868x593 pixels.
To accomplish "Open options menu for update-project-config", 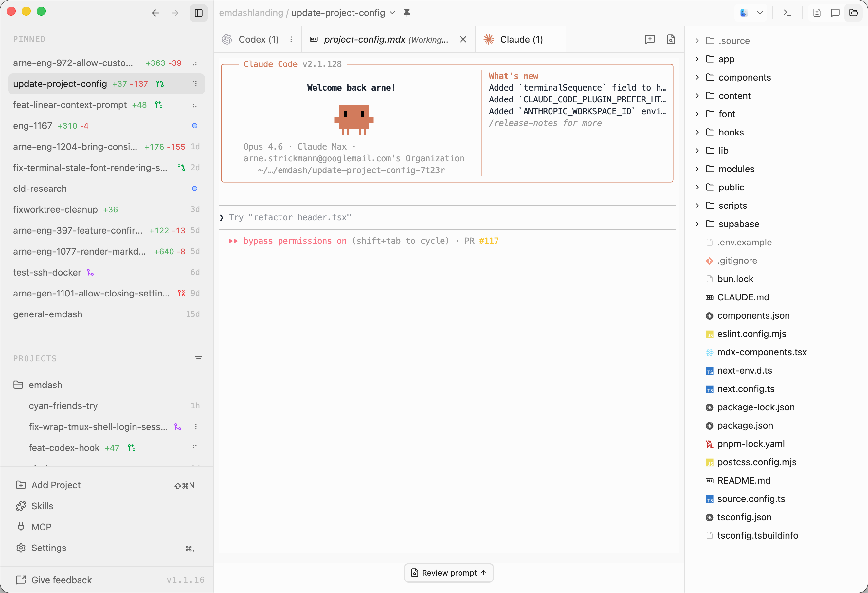I will (195, 84).
